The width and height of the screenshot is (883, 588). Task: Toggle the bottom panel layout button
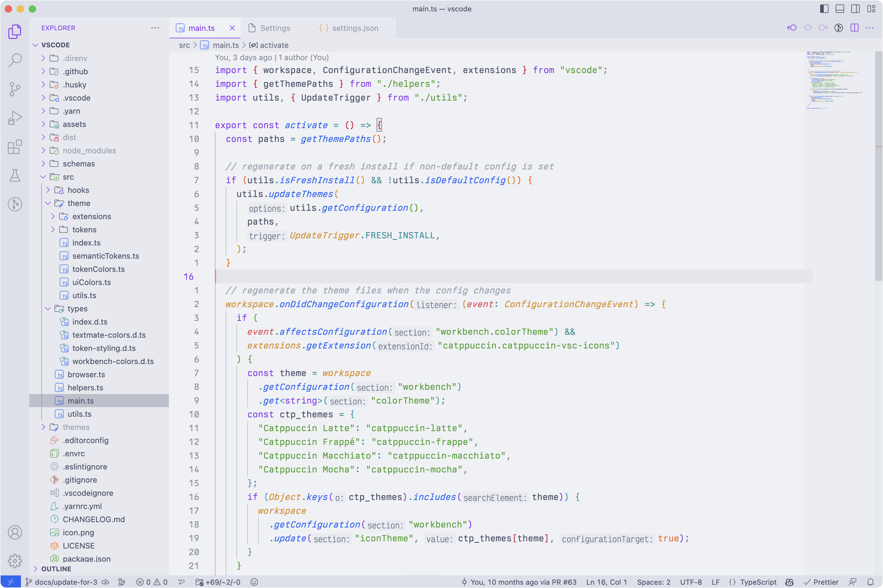coord(840,9)
